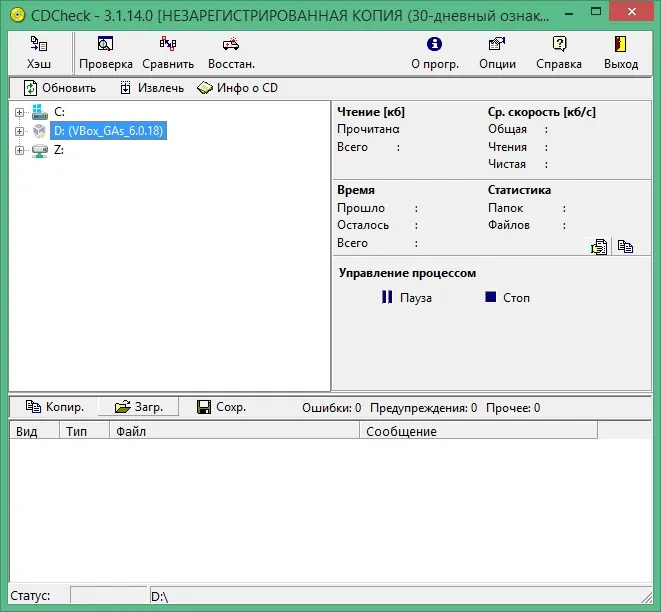The image size is (661, 612).
Task: Click the Z: network drive icon
Action: (x=40, y=150)
